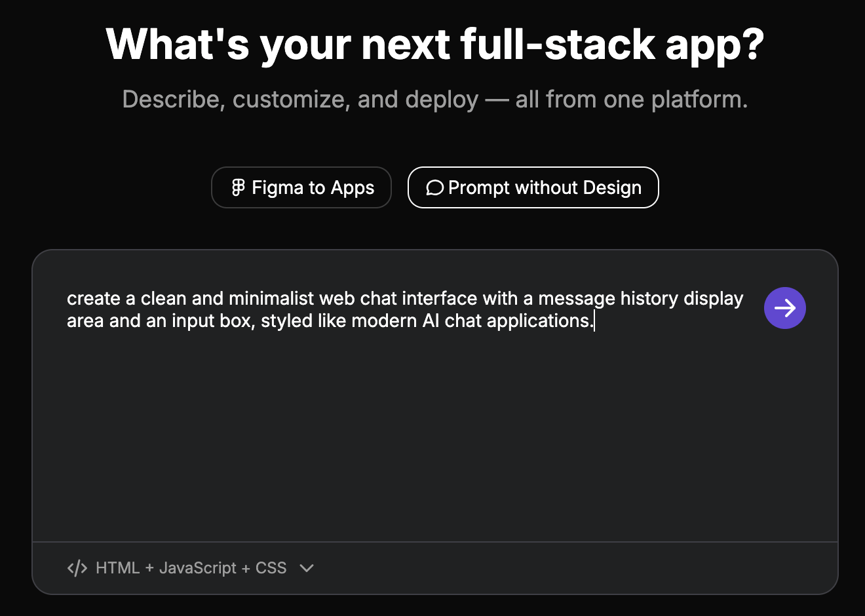Toggle input mode to Figma to Apps
This screenshot has height=616, width=865.
(301, 187)
